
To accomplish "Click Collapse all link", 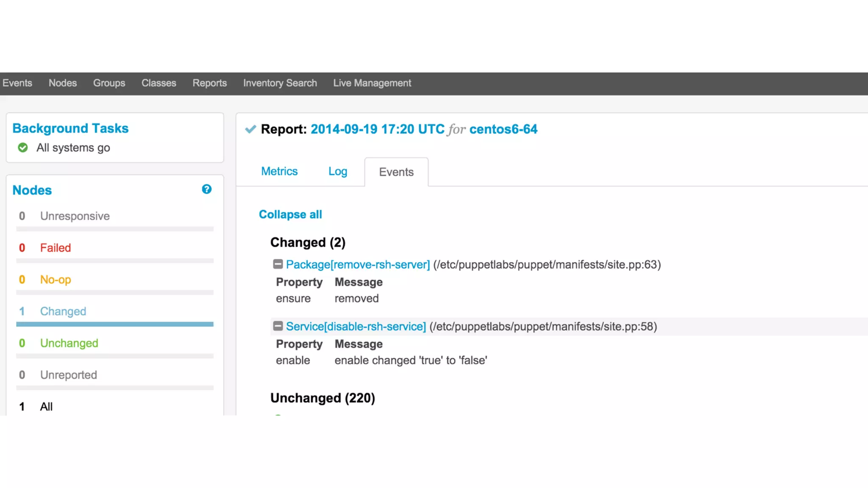I will click(x=290, y=214).
